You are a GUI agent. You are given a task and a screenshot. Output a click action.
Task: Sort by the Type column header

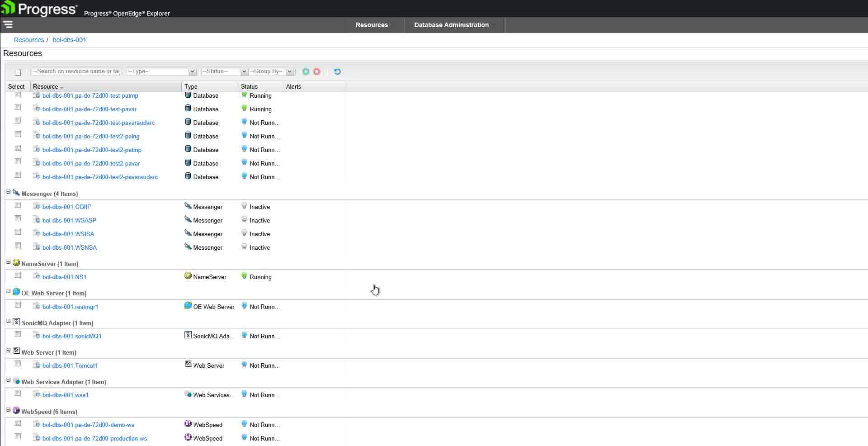click(x=210, y=86)
